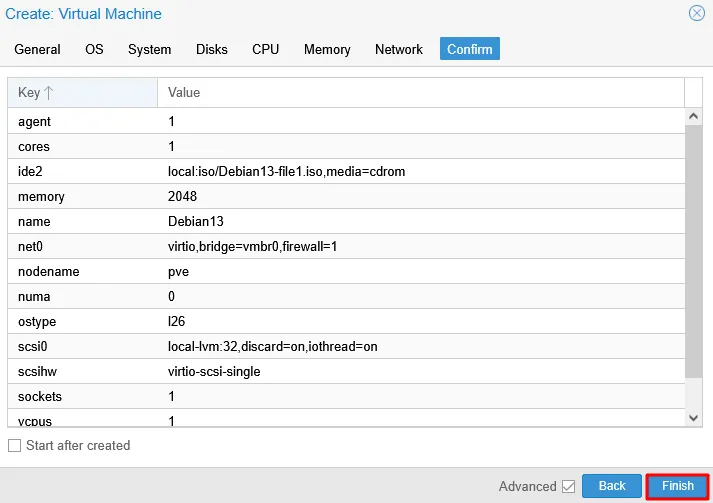The width and height of the screenshot is (713, 503).
Task: Click the Finish button
Action: click(678, 486)
